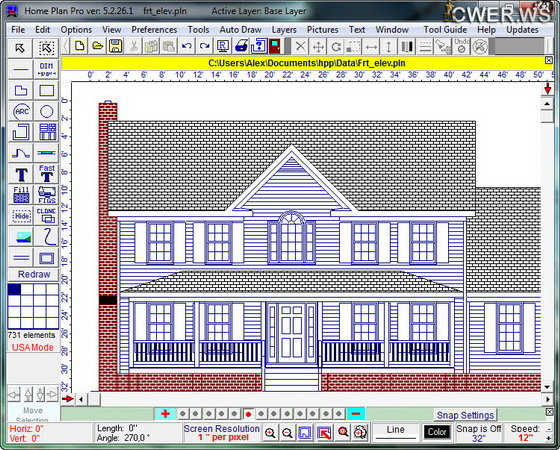Exit via the red door icon
This screenshot has width=560, height=450.
pos(275,46)
